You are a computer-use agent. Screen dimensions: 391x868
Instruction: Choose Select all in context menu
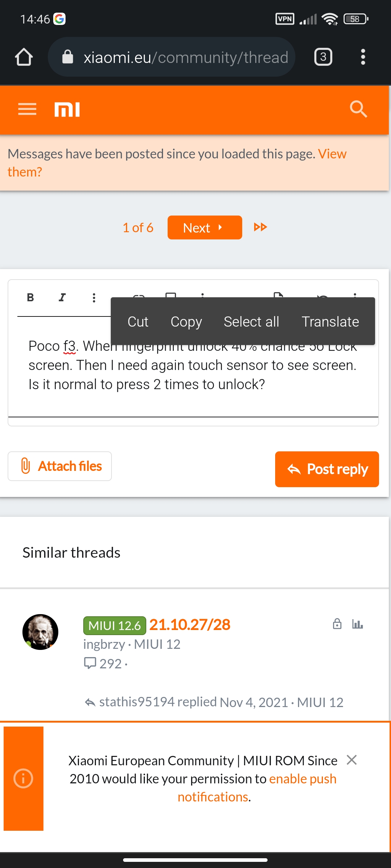pos(251,322)
